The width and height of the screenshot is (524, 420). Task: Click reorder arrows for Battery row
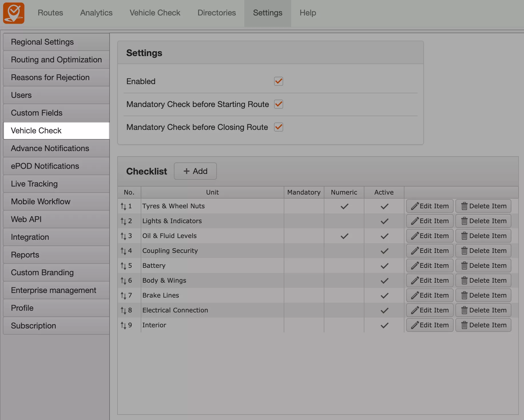click(123, 266)
